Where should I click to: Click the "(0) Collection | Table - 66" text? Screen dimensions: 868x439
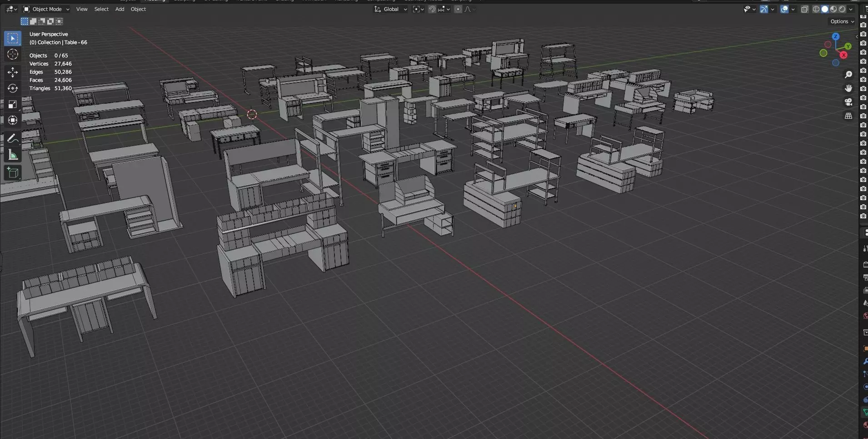(58, 42)
